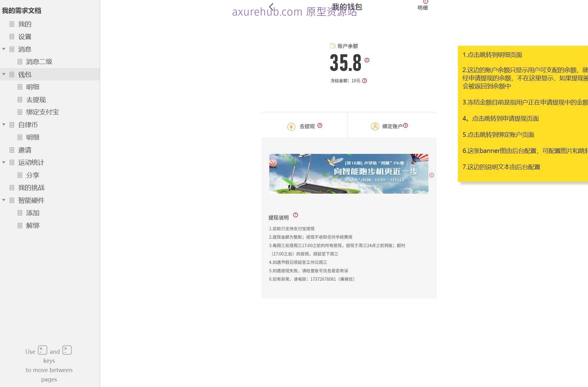
Task: Click the 冻结金额: 10元 text
Action: click(x=345, y=81)
